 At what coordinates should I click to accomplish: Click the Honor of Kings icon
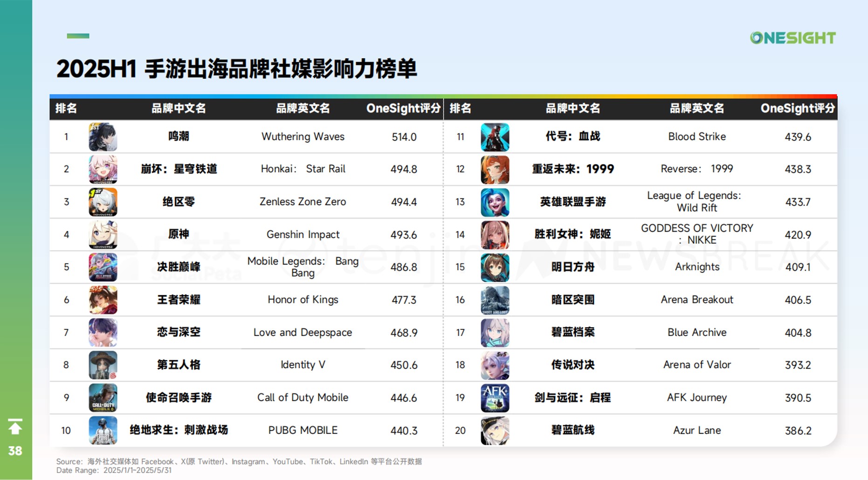pyautogui.click(x=103, y=300)
